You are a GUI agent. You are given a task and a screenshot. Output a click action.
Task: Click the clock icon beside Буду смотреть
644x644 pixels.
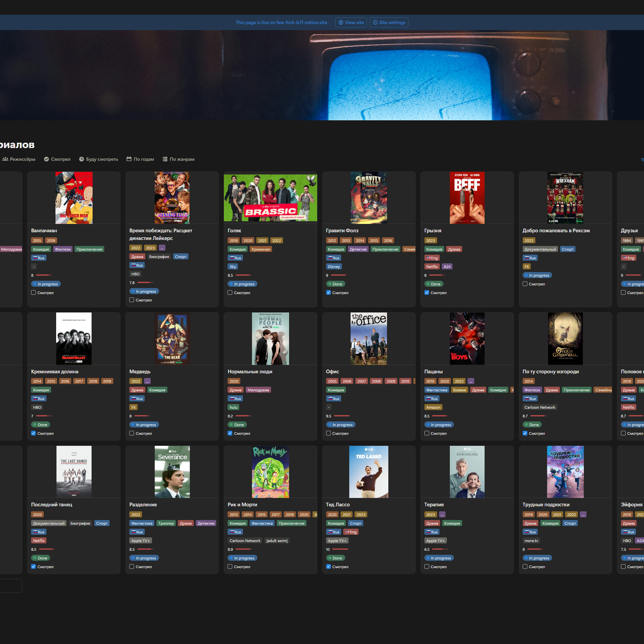pos(82,159)
